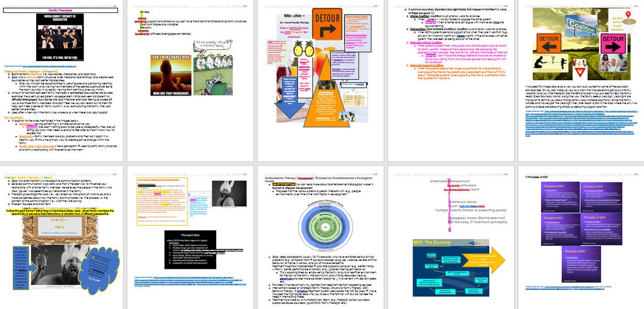The height and width of the screenshot is (309, 644).
Task: Click the "MST Do-Loop (9 treatment principles)" line
Action: [x=478, y=222]
